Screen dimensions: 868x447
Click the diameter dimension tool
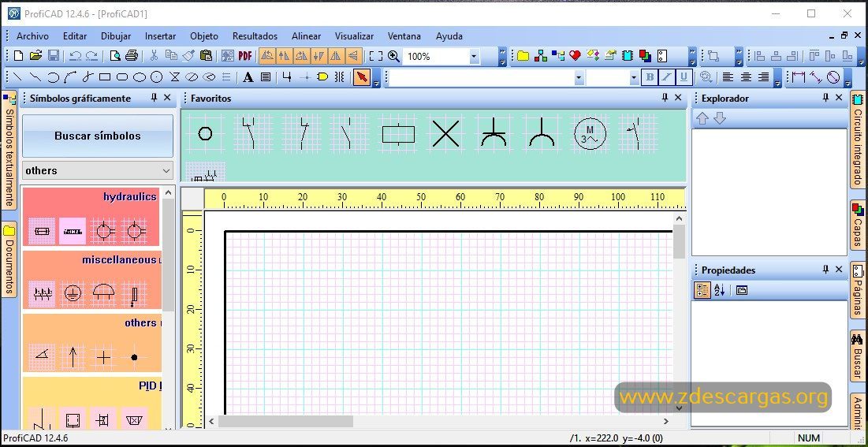(833, 77)
